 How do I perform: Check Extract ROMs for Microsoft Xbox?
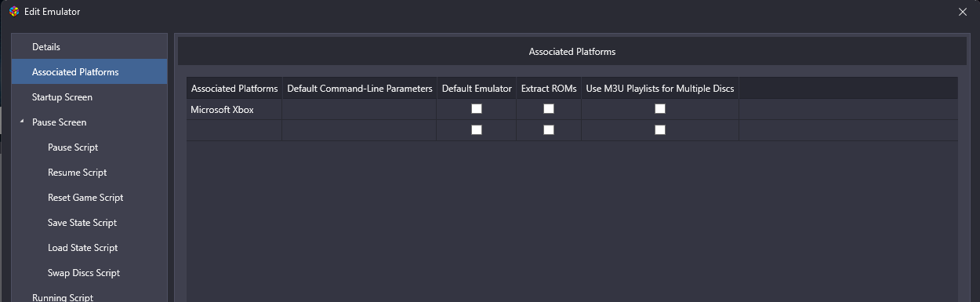(549, 109)
